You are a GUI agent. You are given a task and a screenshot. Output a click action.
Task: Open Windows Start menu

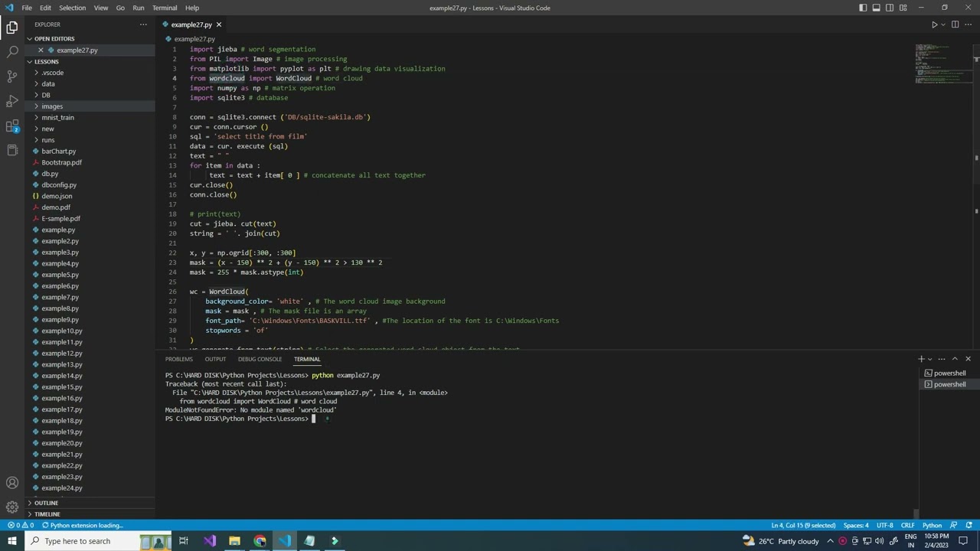tap(12, 541)
